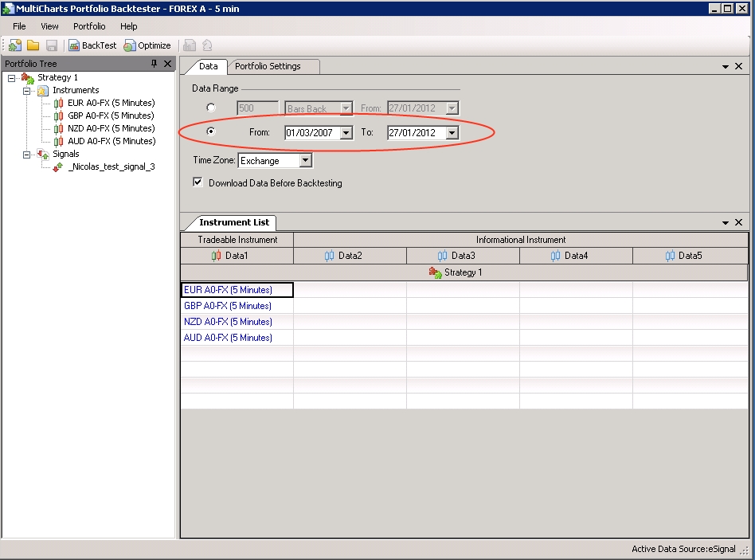Start Optimize from the toolbar
This screenshot has width=755, height=560.
click(147, 45)
